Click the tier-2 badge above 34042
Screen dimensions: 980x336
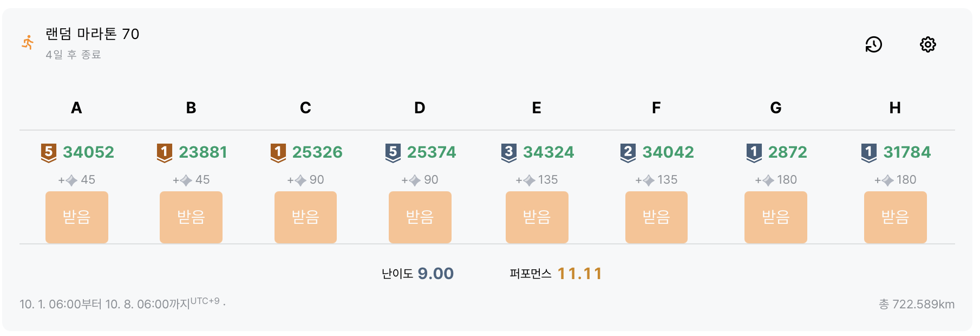pos(628,152)
